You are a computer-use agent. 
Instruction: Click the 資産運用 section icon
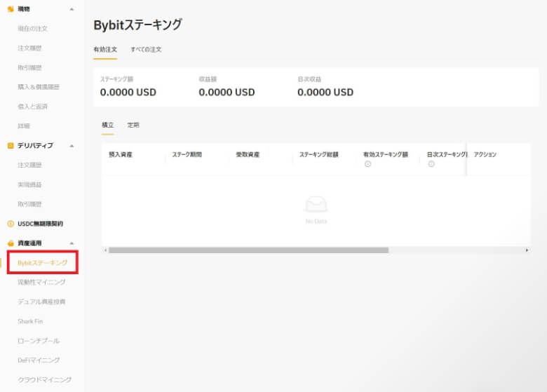pyautogui.click(x=11, y=243)
